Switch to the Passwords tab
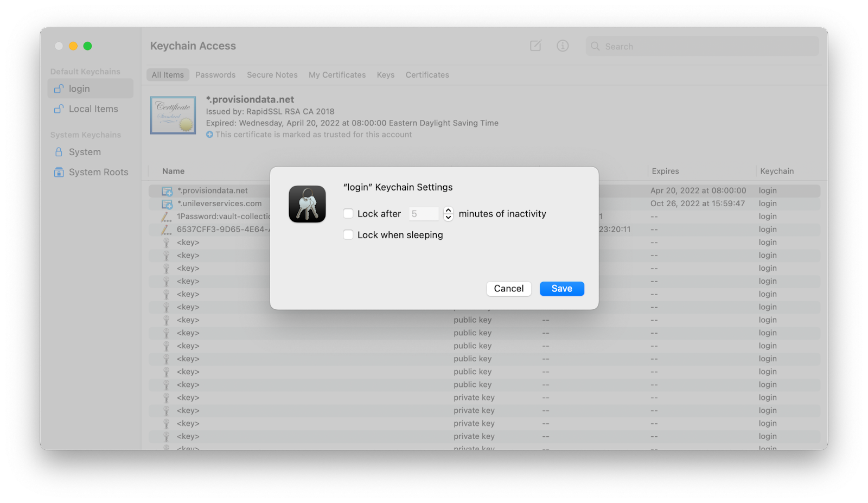The width and height of the screenshot is (868, 503). [215, 74]
